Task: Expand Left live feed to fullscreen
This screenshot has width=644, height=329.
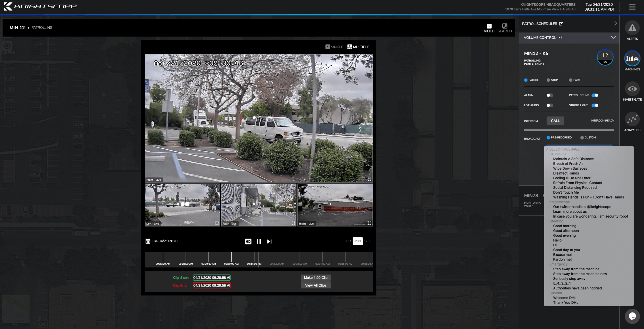Action: 217,223
